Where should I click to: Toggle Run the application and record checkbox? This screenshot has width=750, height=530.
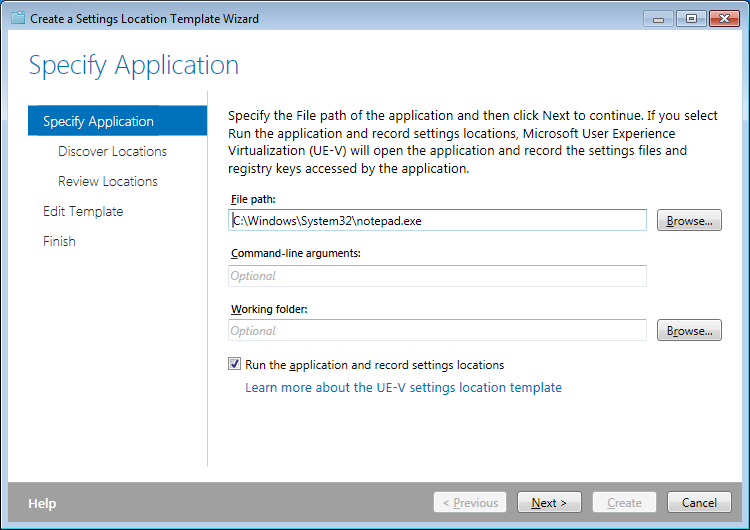pos(235,365)
